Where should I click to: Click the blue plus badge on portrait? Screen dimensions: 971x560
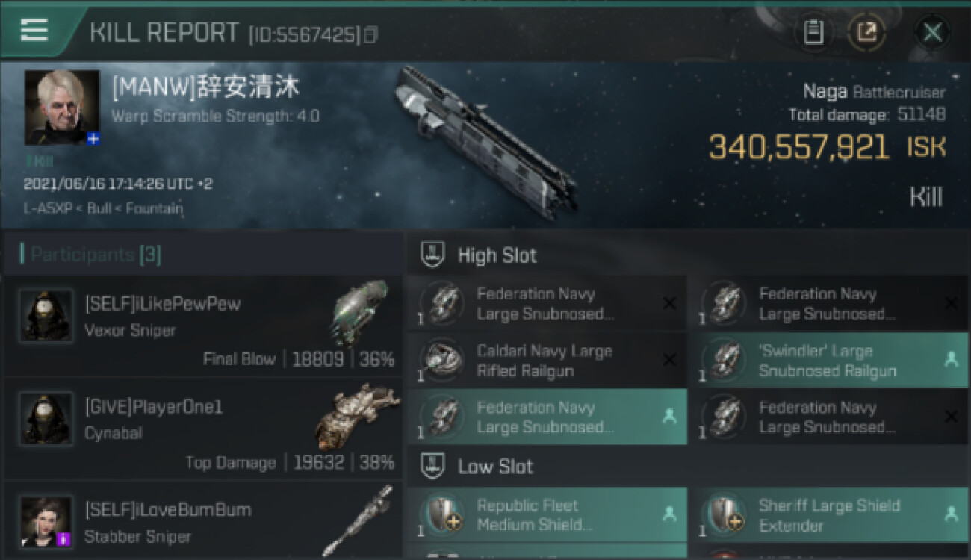pos(93,139)
